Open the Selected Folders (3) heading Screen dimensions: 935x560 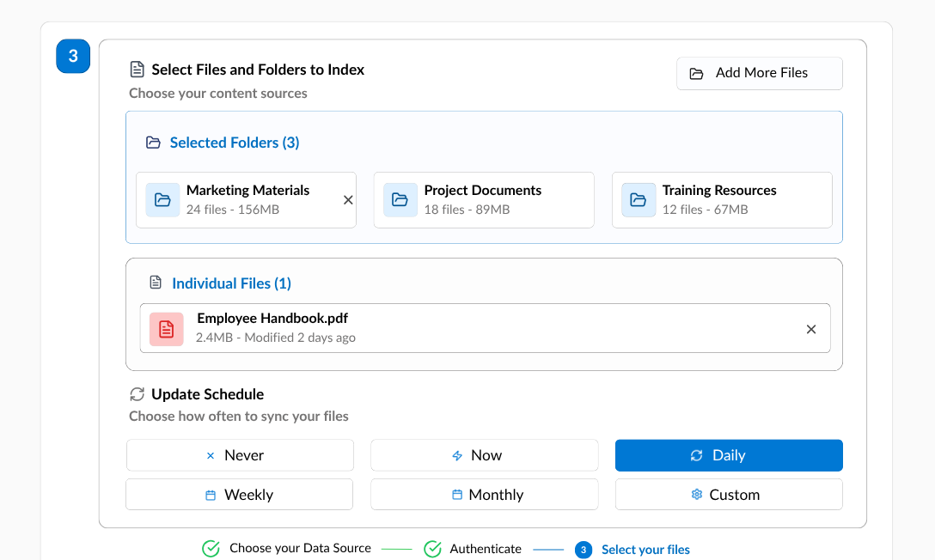pyautogui.click(x=235, y=143)
